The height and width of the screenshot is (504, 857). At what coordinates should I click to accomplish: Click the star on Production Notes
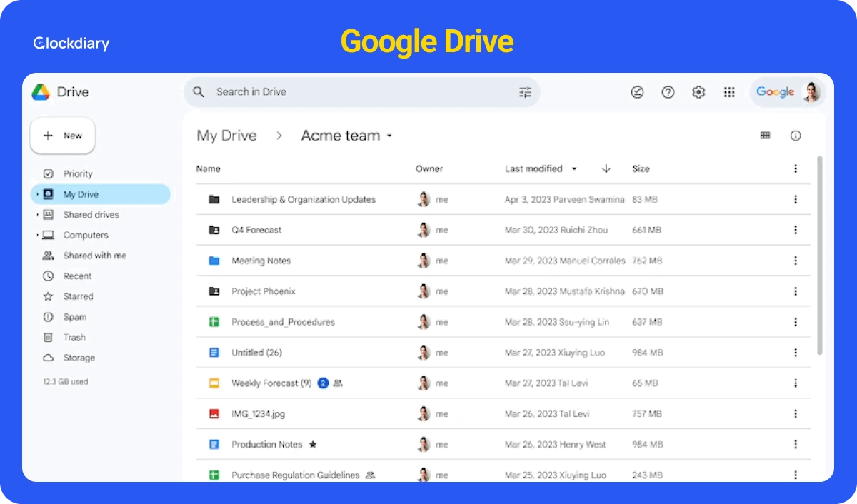pyautogui.click(x=313, y=444)
